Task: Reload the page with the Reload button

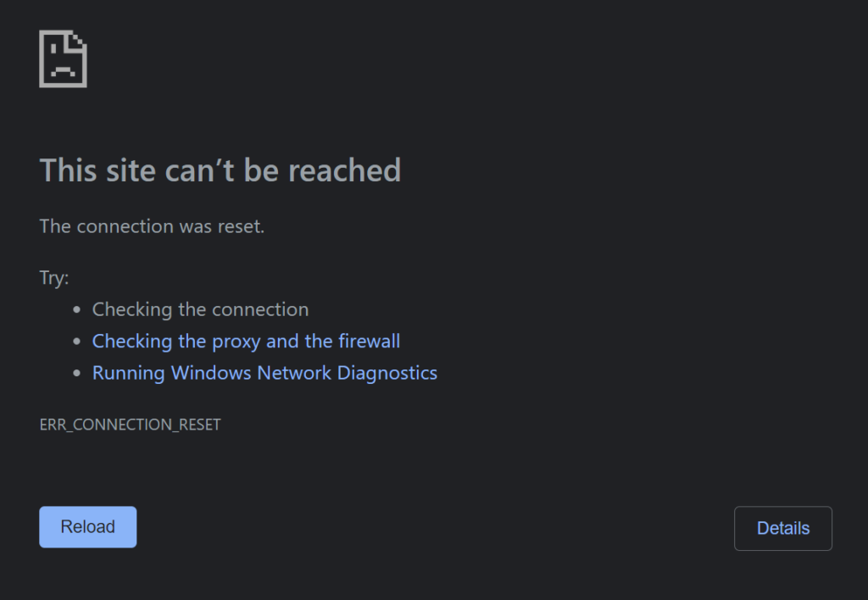Action: pyautogui.click(x=87, y=527)
